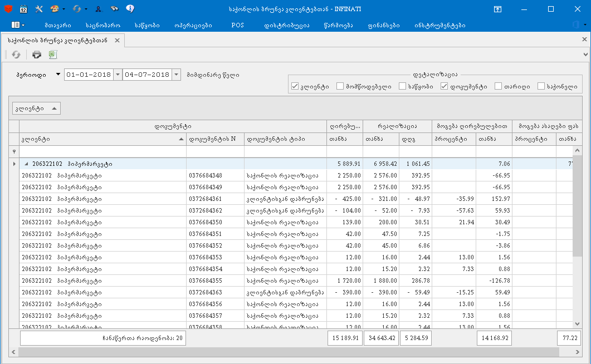Open the start date 01-01-2018 calendar dropdown
The image size is (591, 364).
118,75
